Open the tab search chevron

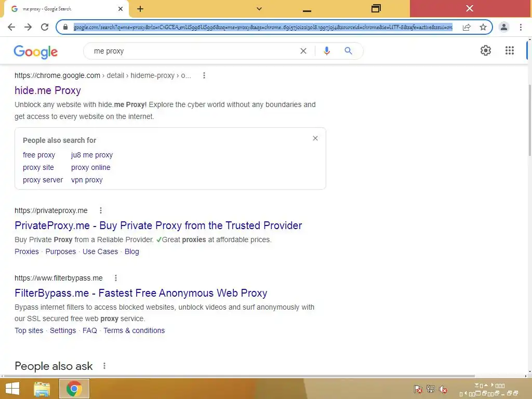pyautogui.click(x=259, y=9)
